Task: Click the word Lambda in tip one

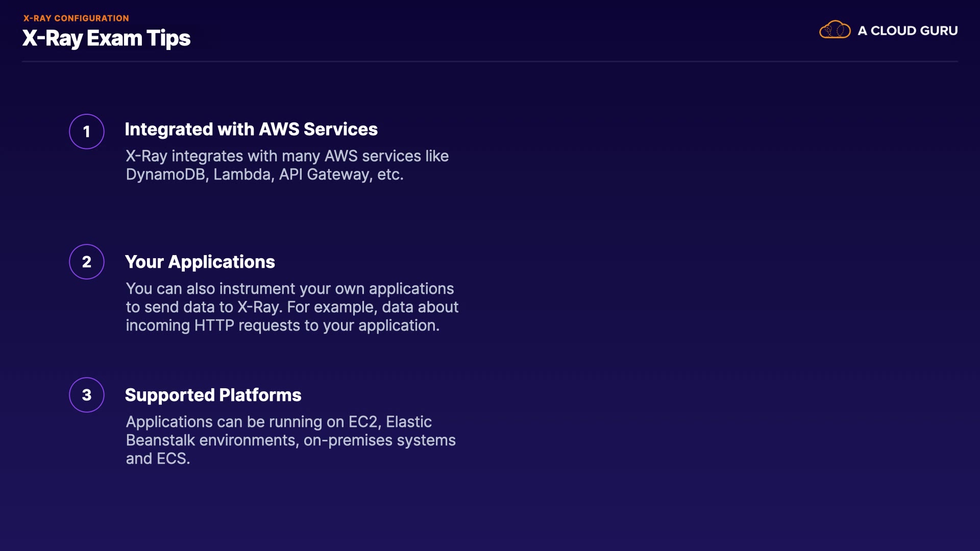Action: [242, 174]
